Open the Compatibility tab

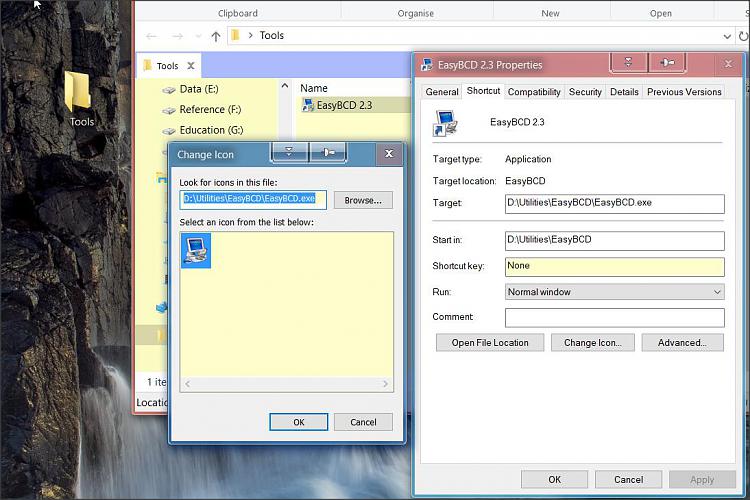534,92
